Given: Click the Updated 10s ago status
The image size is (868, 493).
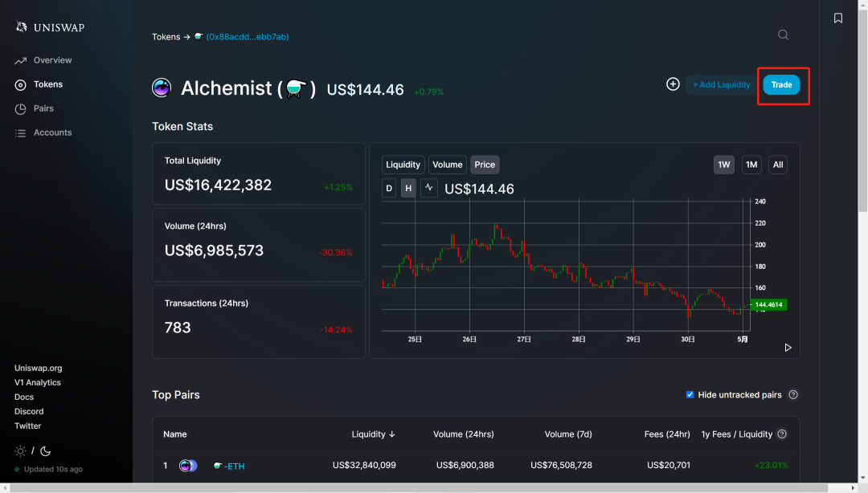Looking at the screenshot, I should pos(49,469).
